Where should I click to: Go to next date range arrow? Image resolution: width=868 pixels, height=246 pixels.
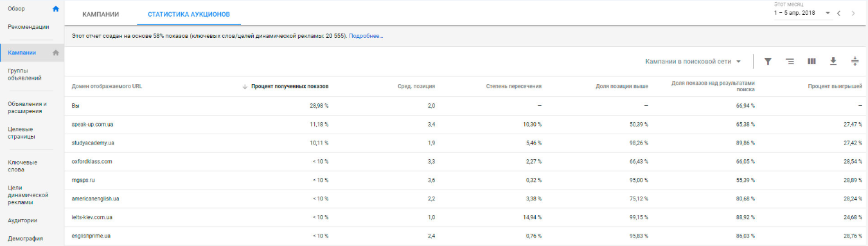(853, 13)
